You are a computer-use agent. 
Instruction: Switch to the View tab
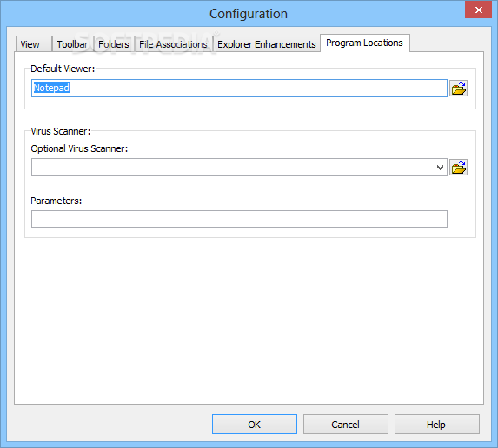click(x=33, y=44)
